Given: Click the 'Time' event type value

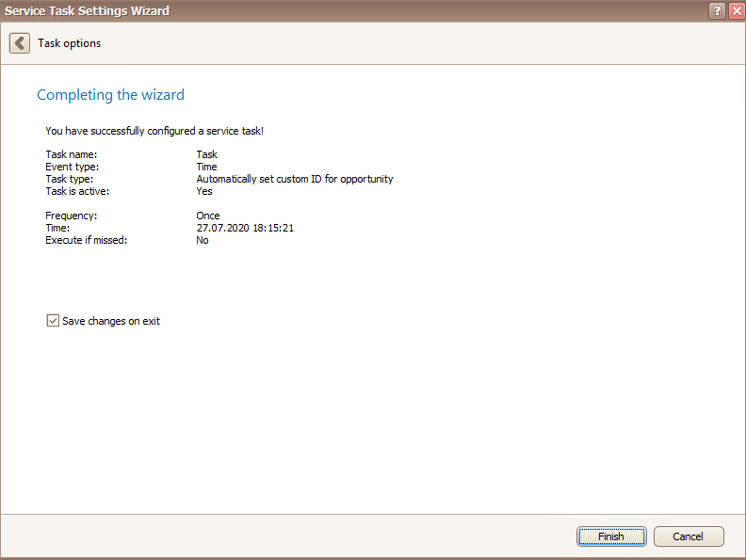Looking at the screenshot, I should [206, 167].
